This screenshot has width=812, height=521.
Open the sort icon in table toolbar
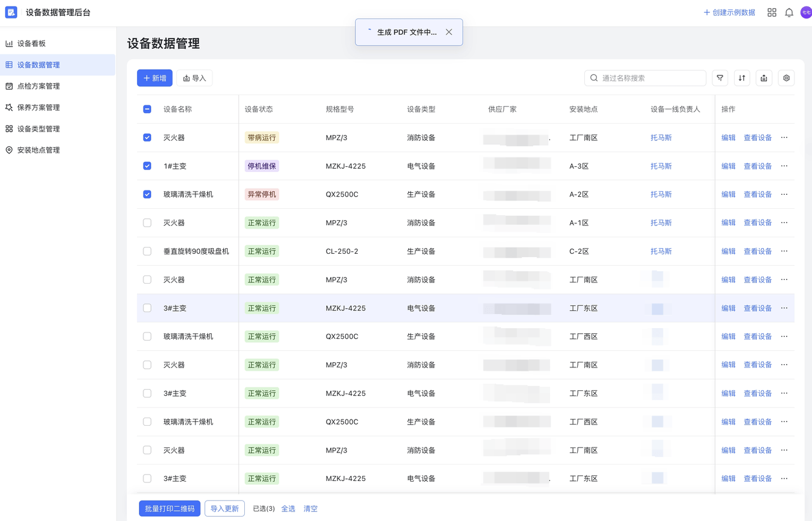coord(742,78)
